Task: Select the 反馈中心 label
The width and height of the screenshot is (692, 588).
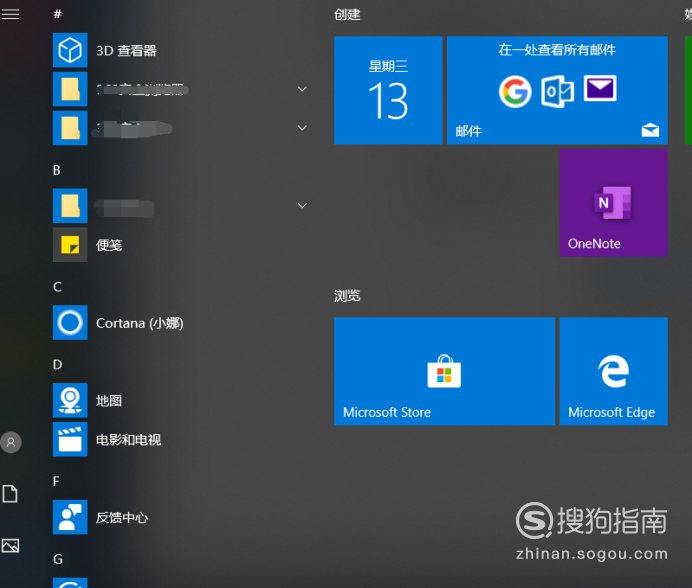Action: [x=122, y=518]
